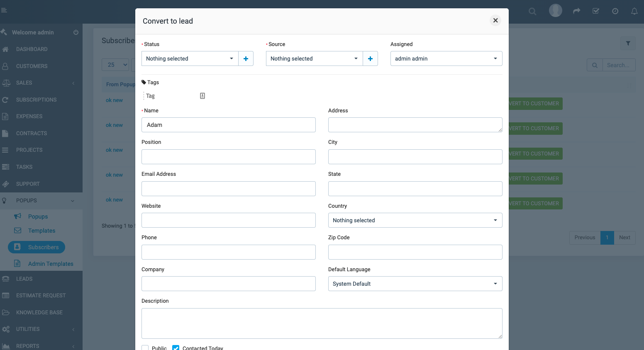Open the Country dropdown
Screen dimensions: 644x350
415,220
